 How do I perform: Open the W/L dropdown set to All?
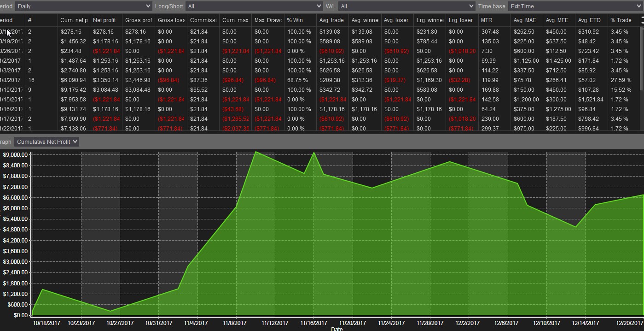point(406,6)
